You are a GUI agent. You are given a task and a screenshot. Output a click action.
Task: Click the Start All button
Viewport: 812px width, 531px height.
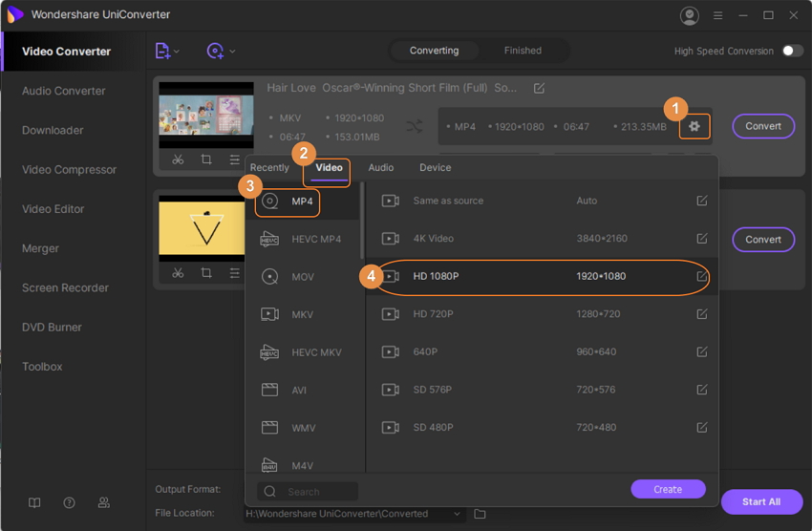coord(761,501)
